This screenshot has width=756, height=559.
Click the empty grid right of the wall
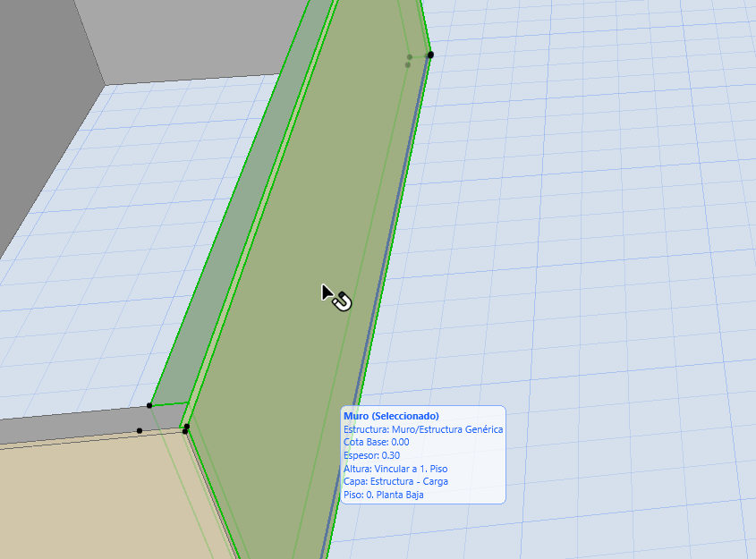pos(582,268)
